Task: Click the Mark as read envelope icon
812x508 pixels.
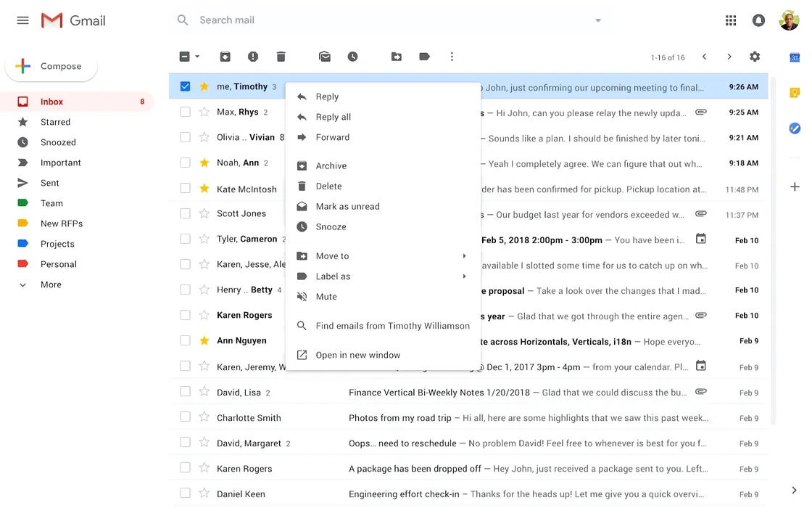Action: coord(325,57)
